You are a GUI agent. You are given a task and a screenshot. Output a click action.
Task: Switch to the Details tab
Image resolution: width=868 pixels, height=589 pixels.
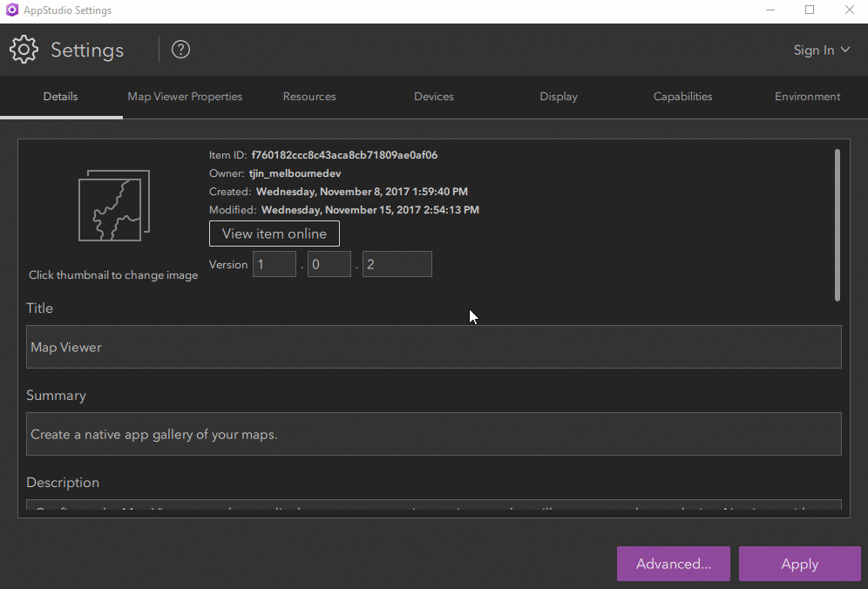coord(61,97)
